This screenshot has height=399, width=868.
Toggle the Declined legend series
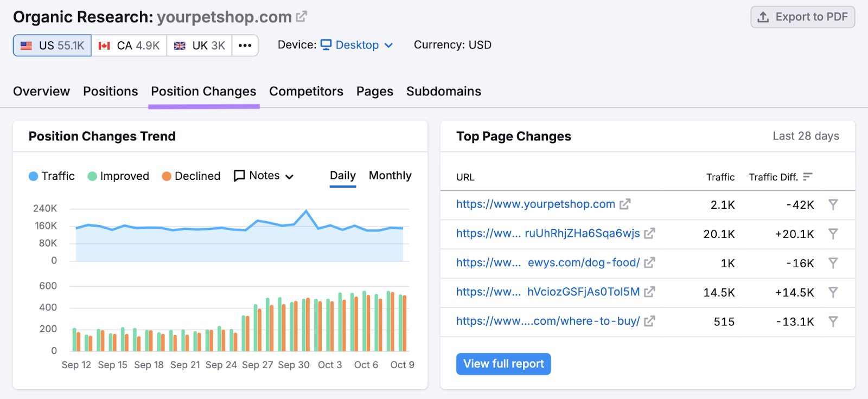tap(191, 176)
